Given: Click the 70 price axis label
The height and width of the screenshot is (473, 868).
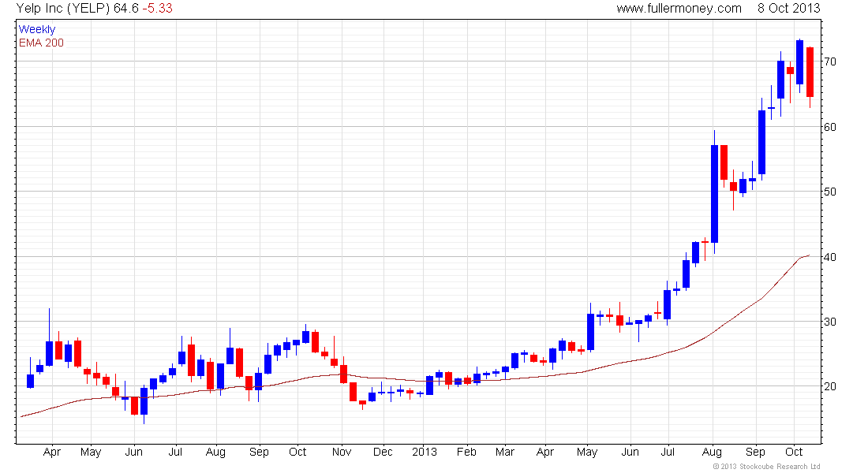Looking at the screenshot, I should (830, 62).
